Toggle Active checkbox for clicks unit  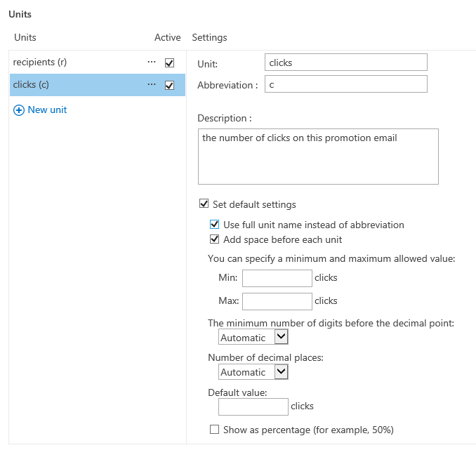[x=169, y=85]
